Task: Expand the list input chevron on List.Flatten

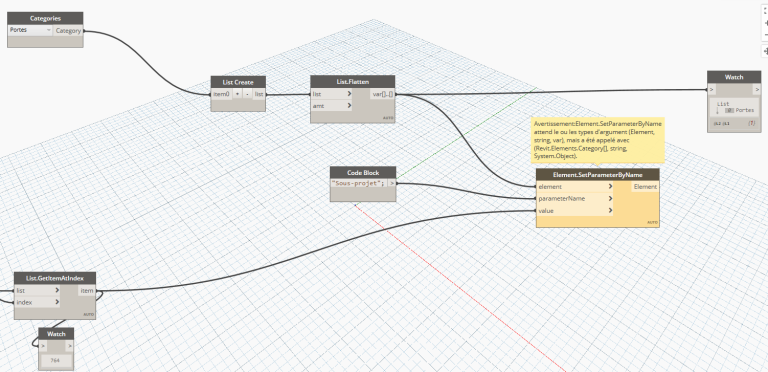Action: [x=349, y=93]
